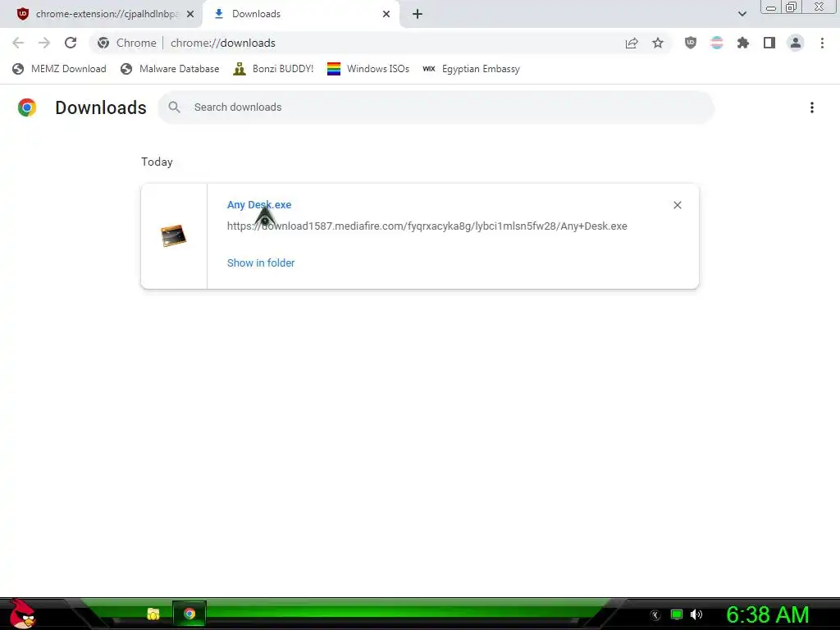Open the Windows ISOs bookmark

tap(368, 69)
